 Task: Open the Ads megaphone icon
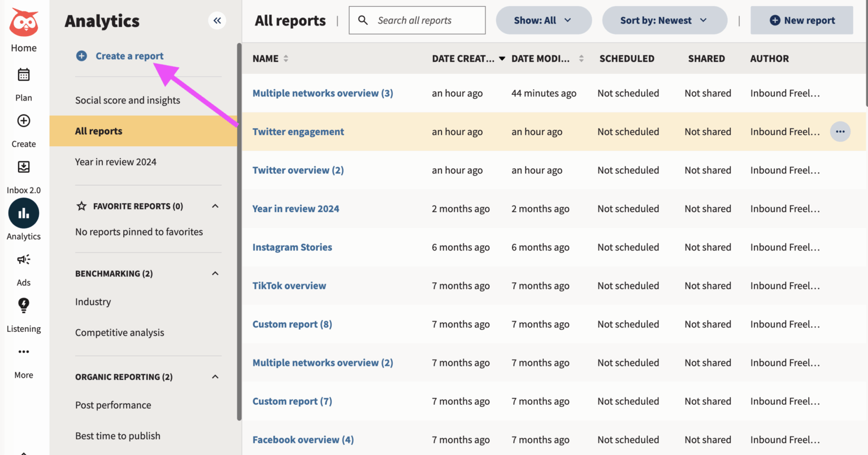pos(24,260)
